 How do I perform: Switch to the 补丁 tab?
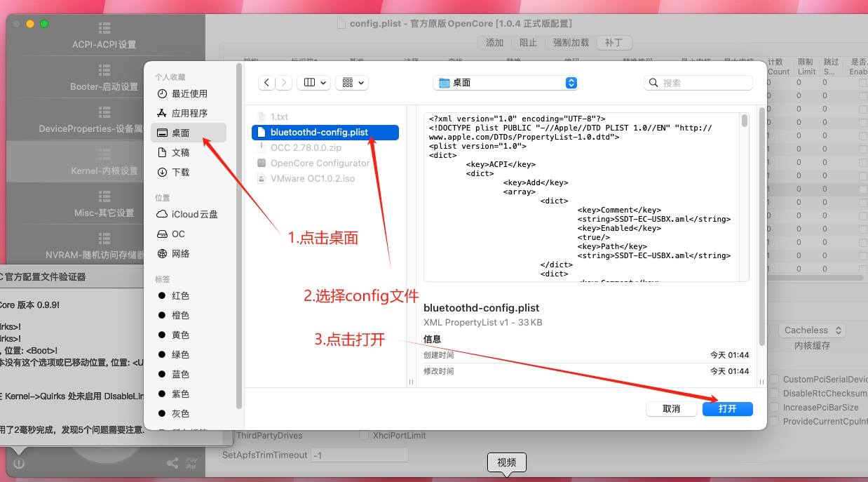point(613,42)
